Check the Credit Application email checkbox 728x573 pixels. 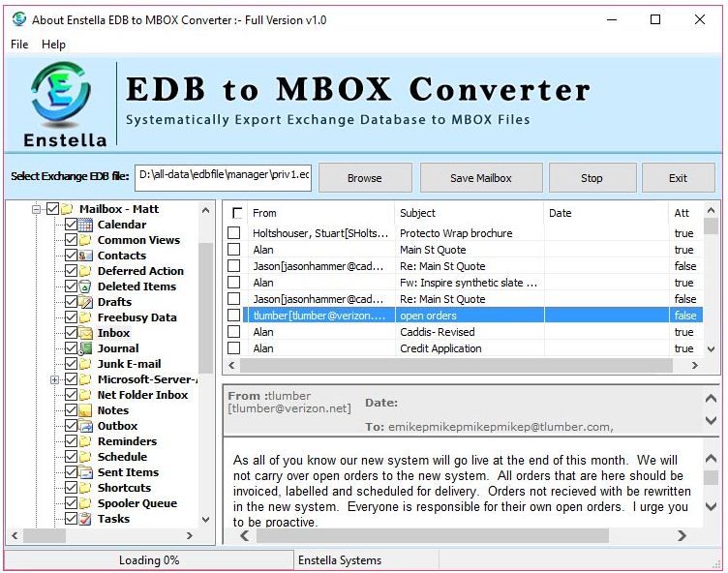pos(234,348)
